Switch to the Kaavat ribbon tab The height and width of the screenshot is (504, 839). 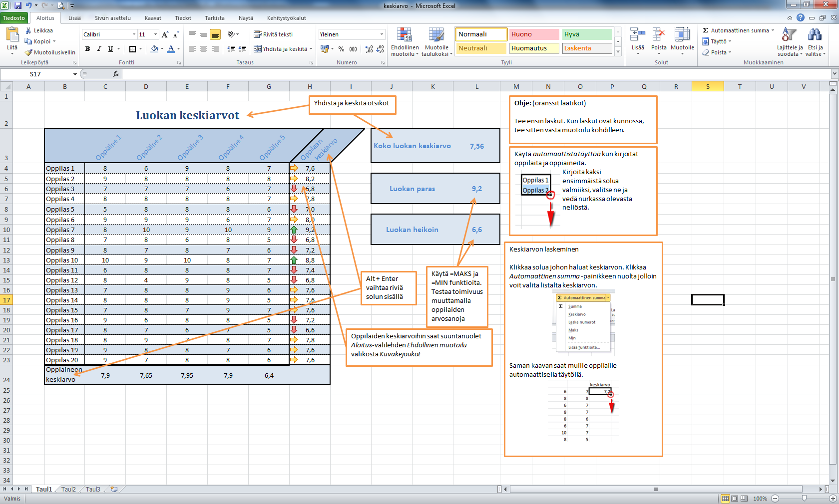153,18
